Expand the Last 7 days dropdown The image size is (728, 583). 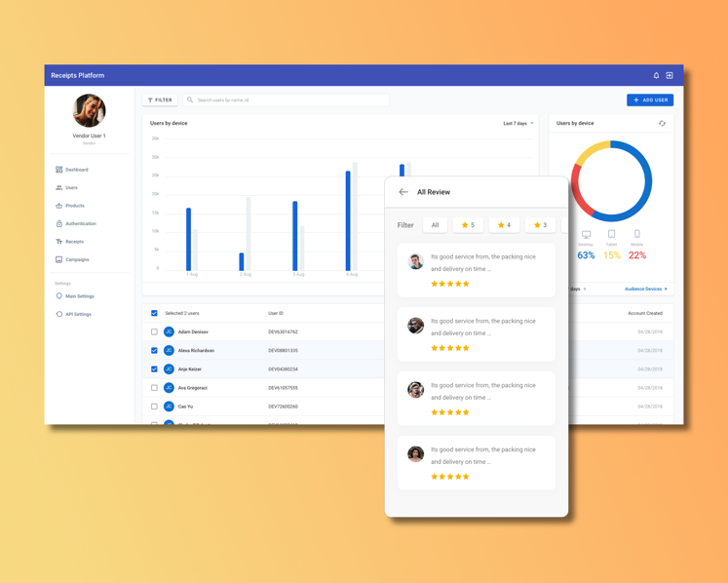tap(517, 124)
